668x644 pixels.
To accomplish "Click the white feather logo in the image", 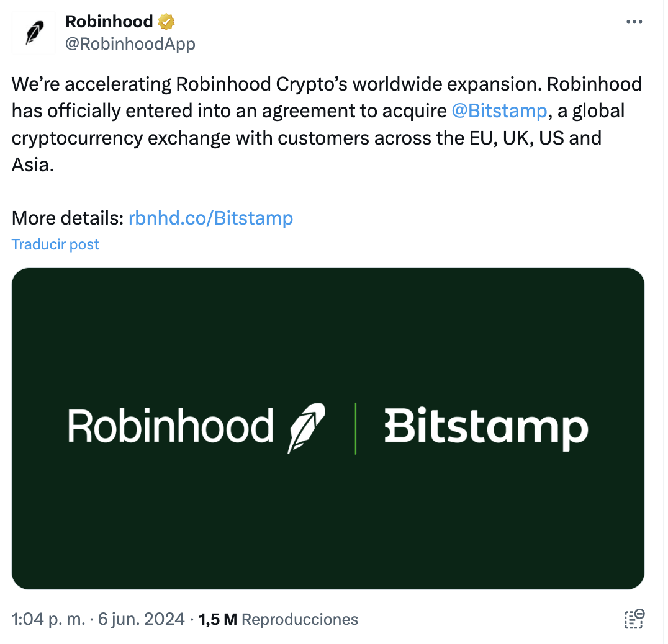I will click(x=307, y=427).
